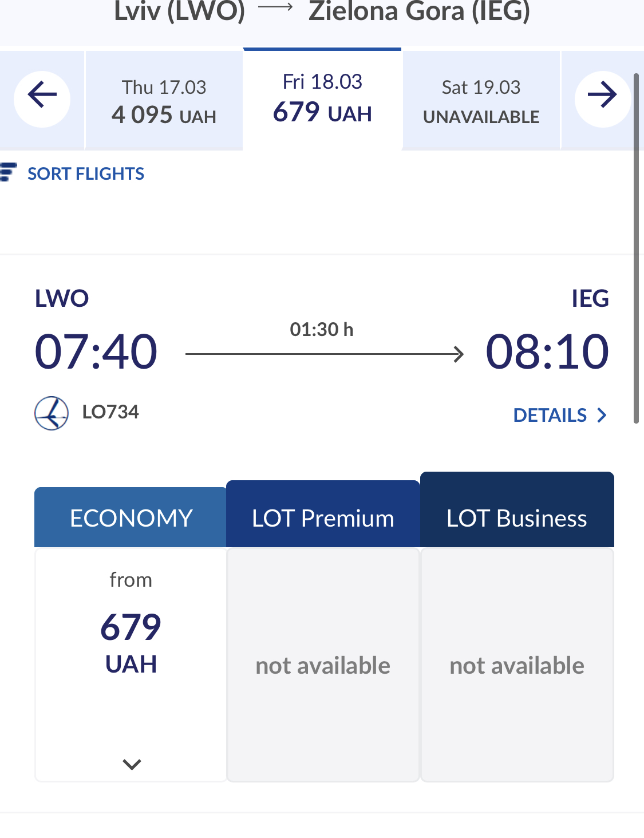644x838 pixels.
Task: Click the LOT Business not available cell
Action: [x=516, y=665]
